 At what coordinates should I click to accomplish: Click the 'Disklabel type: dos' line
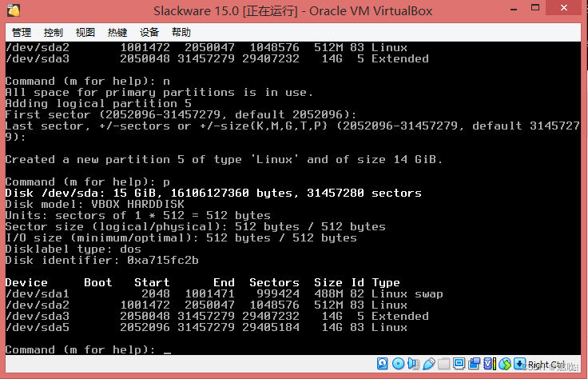73,249
